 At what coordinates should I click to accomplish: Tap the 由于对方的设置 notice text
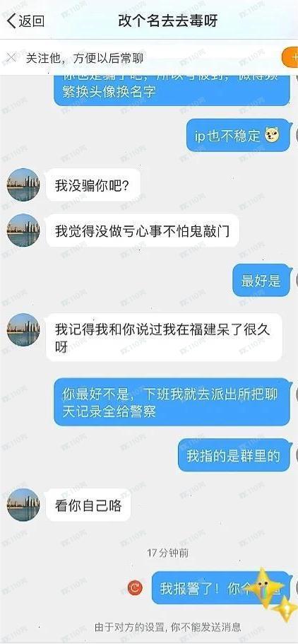pyautogui.click(x=167, y=627)
